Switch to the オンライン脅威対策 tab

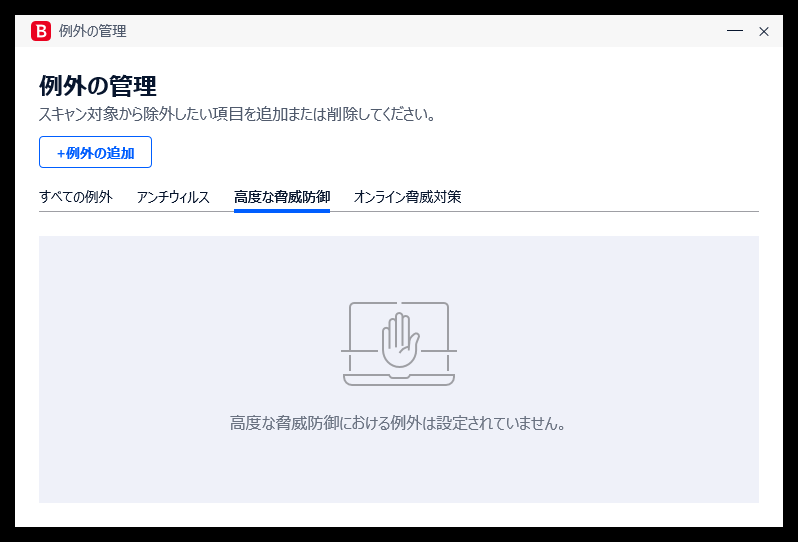[408, 197]
